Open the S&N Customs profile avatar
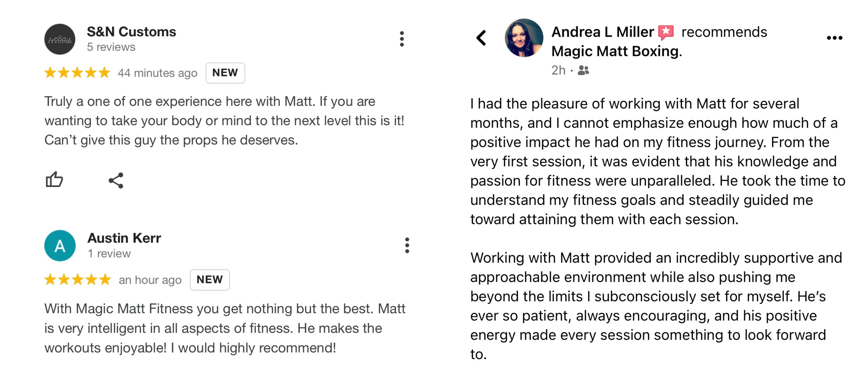The image size is (868, 376). (x=60, y=39)
